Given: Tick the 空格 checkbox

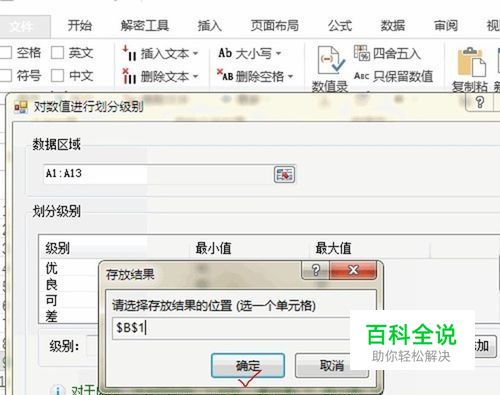Looking at the screenshot, I should click(x=6, y=53).
